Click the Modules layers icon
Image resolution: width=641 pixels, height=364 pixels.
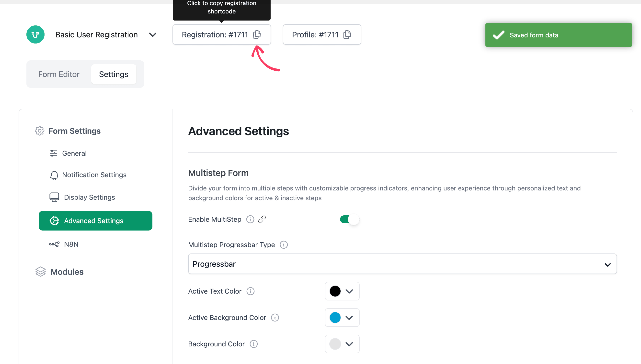coord(41,272)
